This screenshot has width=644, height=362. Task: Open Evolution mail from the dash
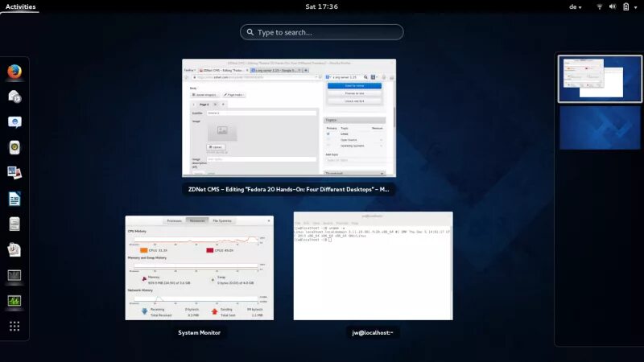(14, 97)
